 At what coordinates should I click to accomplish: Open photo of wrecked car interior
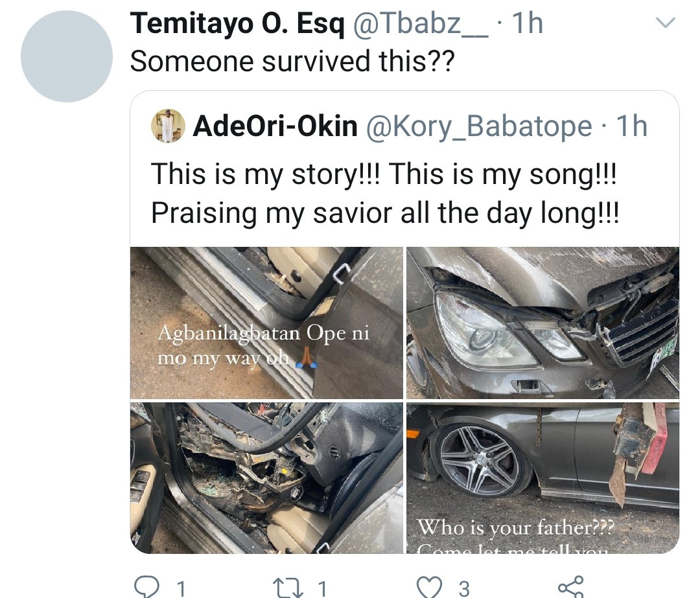pyautogui.click(x=266, y=477)
